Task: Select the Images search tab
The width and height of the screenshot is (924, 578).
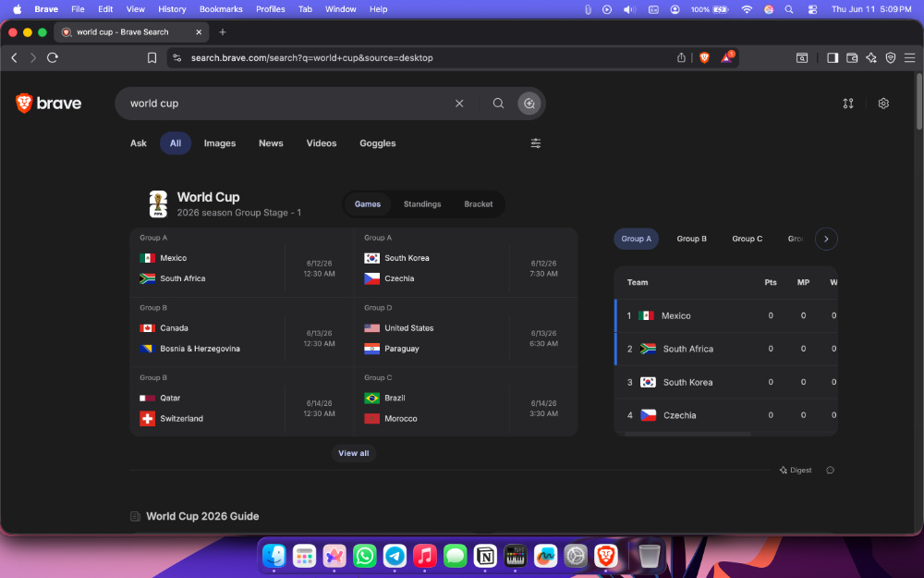Action: tap(220, 143)
